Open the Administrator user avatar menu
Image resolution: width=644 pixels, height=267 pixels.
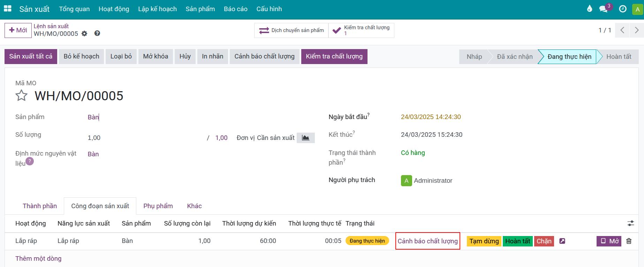(637, 9)
